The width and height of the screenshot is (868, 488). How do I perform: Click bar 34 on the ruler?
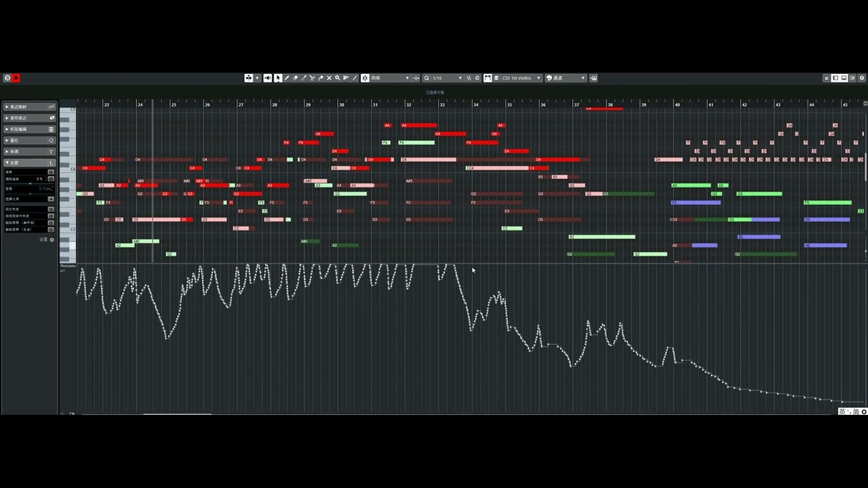click(476, 104)
